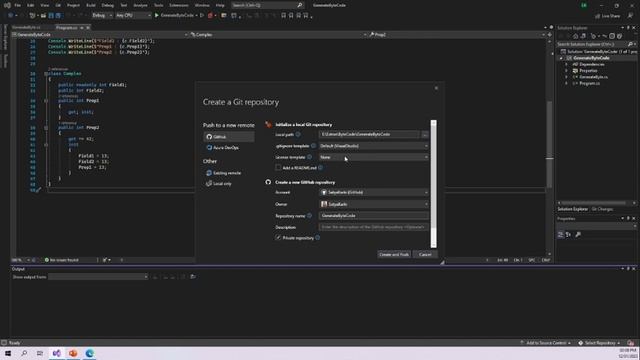The height and width of the screenshot is (360, 640).
Task: Click Cancel in the Git repository dialog
Action: coord(425,254)
